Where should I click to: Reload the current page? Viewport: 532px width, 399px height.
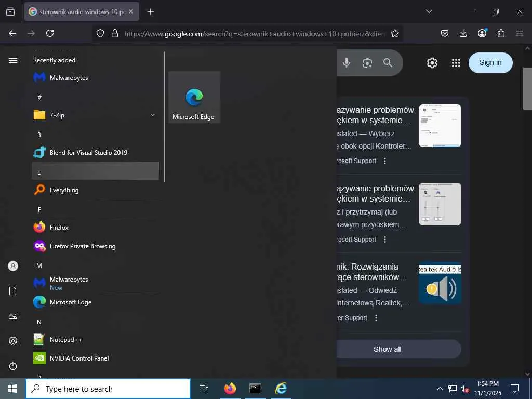pyautogui.click(x=50, y=33)
